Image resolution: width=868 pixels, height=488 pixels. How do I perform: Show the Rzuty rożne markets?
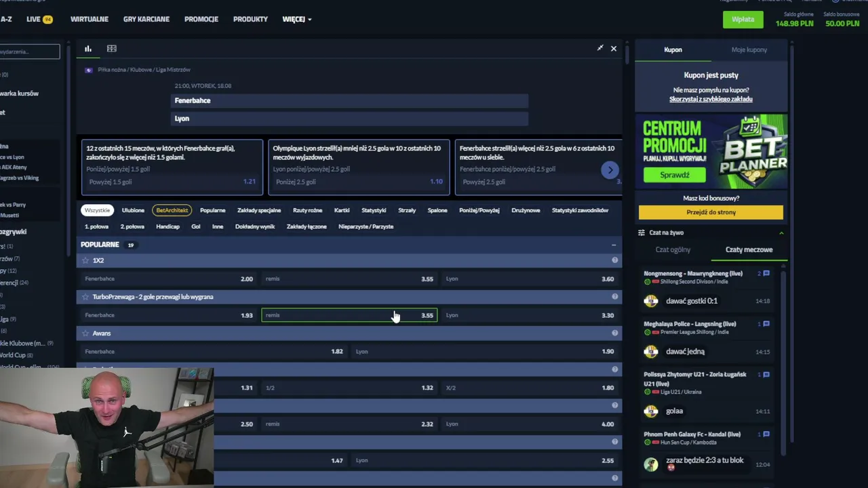308,210
